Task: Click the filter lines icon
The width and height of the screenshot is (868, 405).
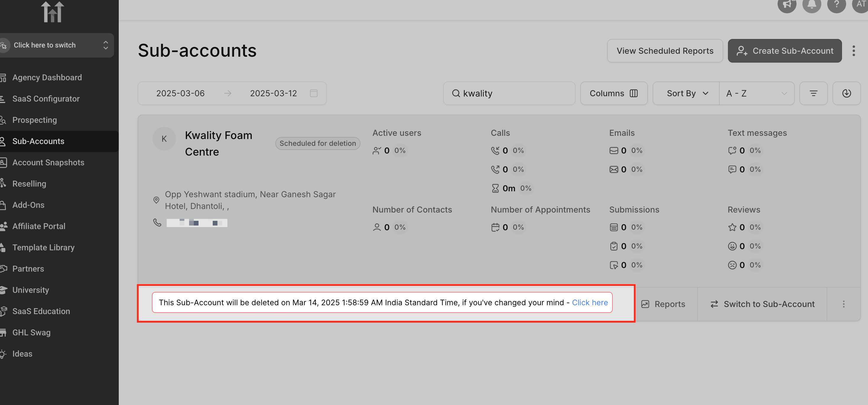Action: coord(813,93)
